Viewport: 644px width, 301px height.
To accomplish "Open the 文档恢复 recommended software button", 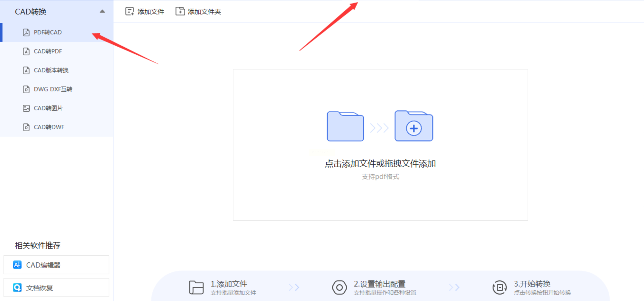I will click(56, 288).
